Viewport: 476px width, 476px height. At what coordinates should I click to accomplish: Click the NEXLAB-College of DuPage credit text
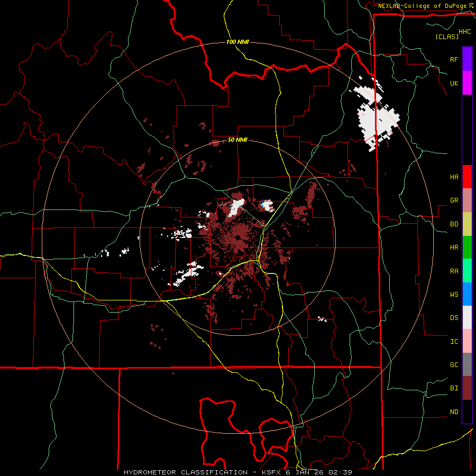(422, 6)
